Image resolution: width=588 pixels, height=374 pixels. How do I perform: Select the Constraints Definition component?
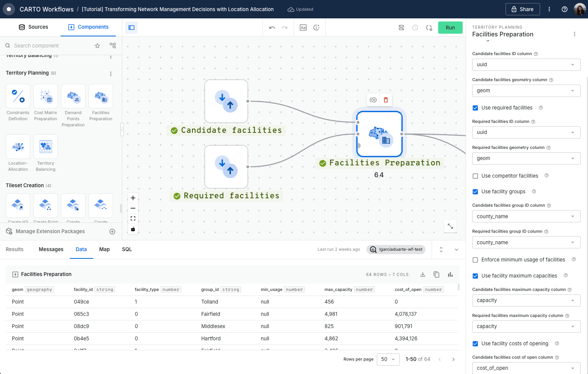click(x=18, y=96)
